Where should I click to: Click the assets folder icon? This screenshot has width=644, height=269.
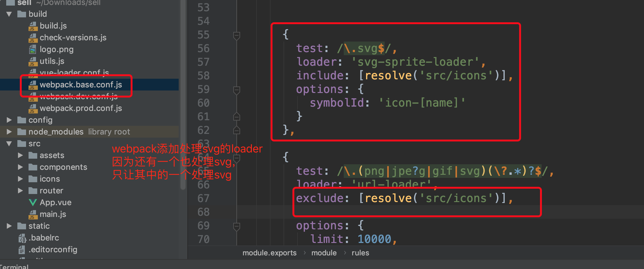tap(33, 155)
